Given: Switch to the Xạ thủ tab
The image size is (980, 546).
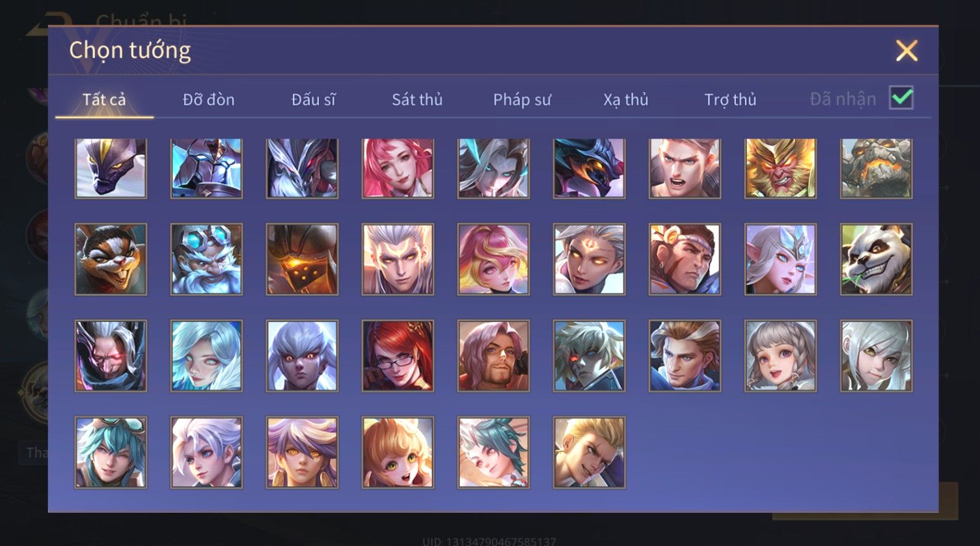Looking at the screenshot, I should coord(626,100).
